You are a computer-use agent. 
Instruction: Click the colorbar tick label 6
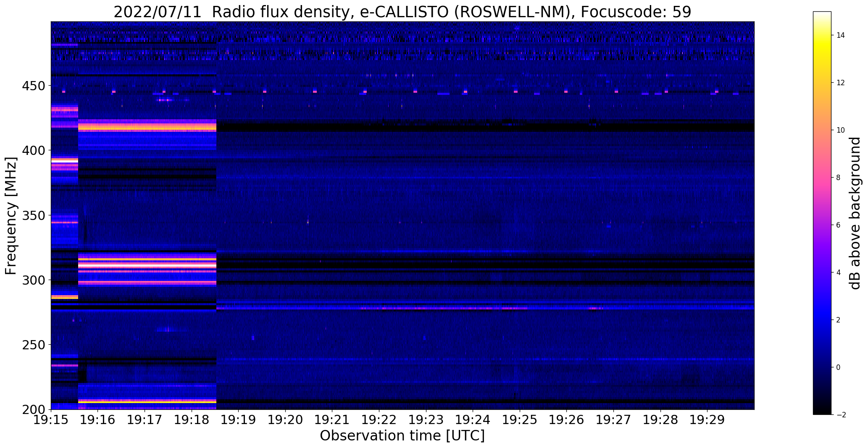coord(839,225)
